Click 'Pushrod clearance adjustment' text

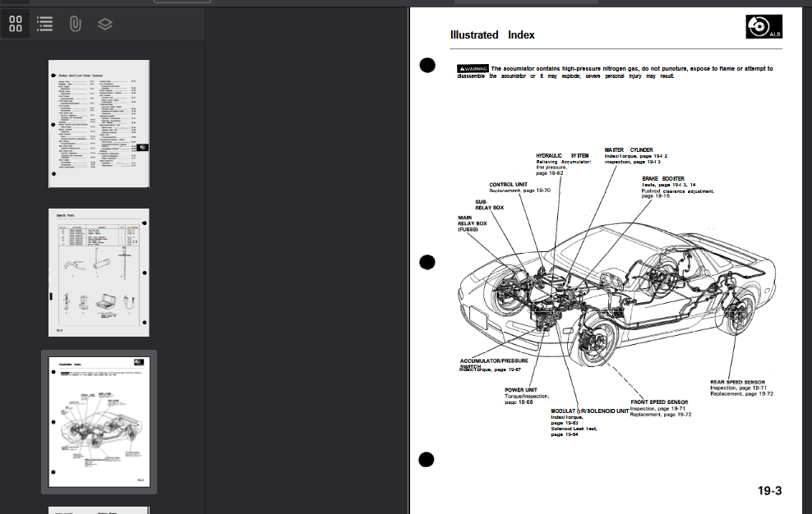(x=678, y=191)
